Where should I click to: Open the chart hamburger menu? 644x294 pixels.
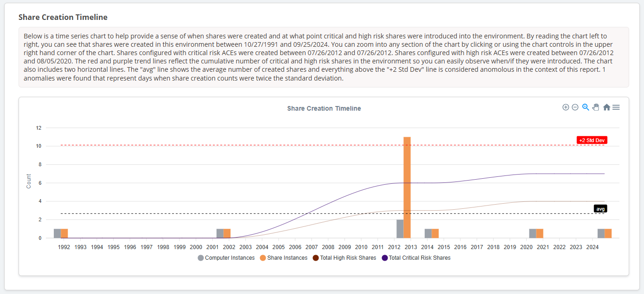click(616, 107)
